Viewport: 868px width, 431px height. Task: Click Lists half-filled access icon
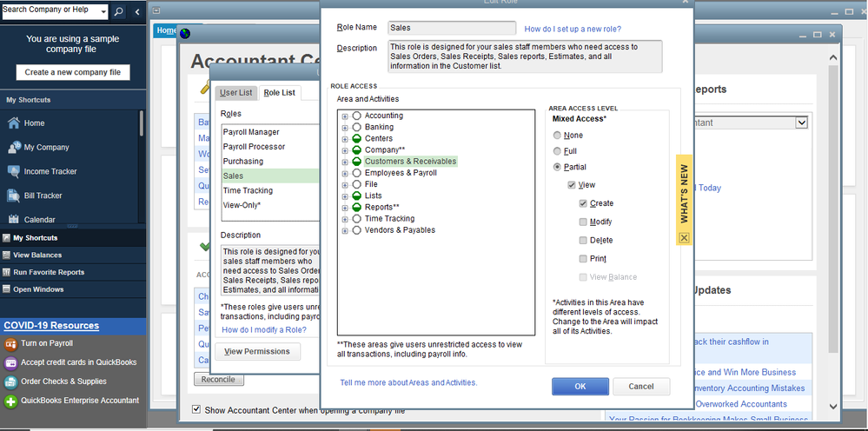[356, 196]
